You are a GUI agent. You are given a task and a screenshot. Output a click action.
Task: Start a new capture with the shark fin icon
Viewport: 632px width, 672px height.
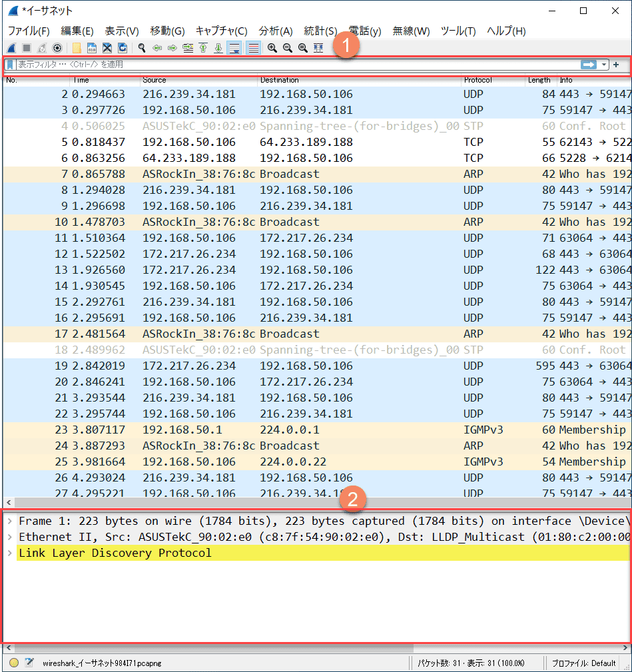coord(11,48)
